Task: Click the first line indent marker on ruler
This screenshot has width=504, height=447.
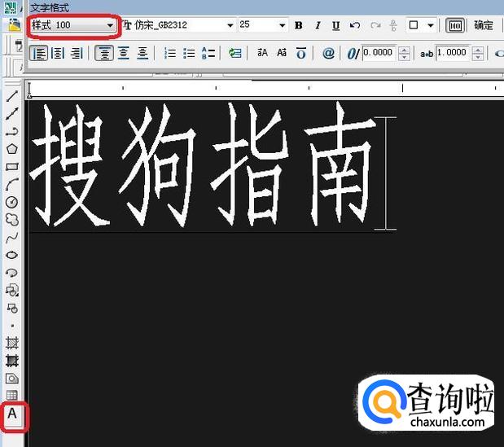Action: (x=29, y=86)
